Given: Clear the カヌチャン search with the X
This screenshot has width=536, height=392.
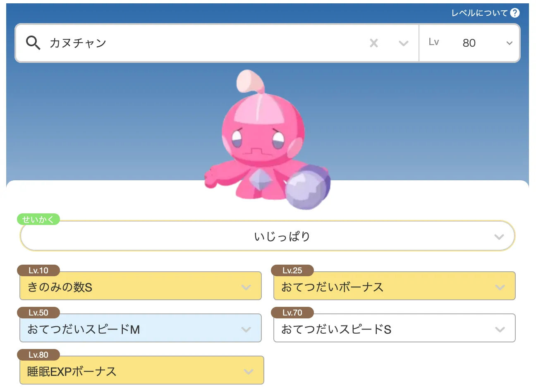Looking at the screenshot, I should (x=374, y=43).
